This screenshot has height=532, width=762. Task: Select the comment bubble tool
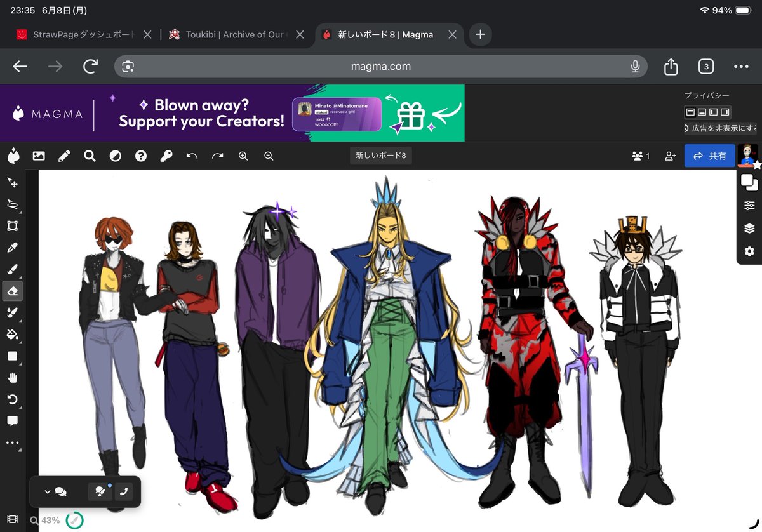[x=12, y=421]
